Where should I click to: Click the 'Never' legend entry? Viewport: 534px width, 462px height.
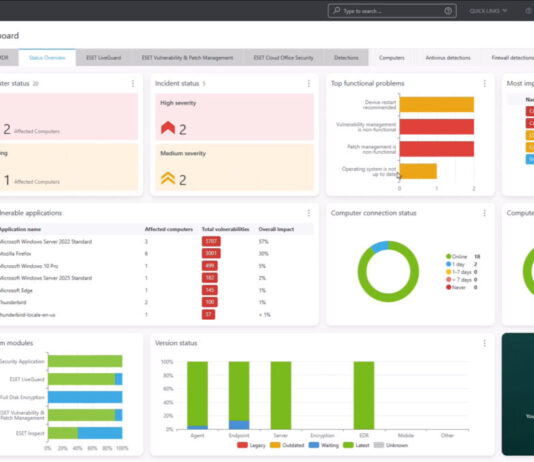click(461, 287)
